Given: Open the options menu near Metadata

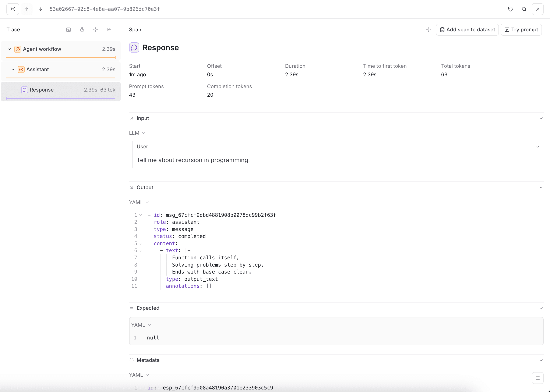Looking at the screenshot, I should (x=537, y=378).
